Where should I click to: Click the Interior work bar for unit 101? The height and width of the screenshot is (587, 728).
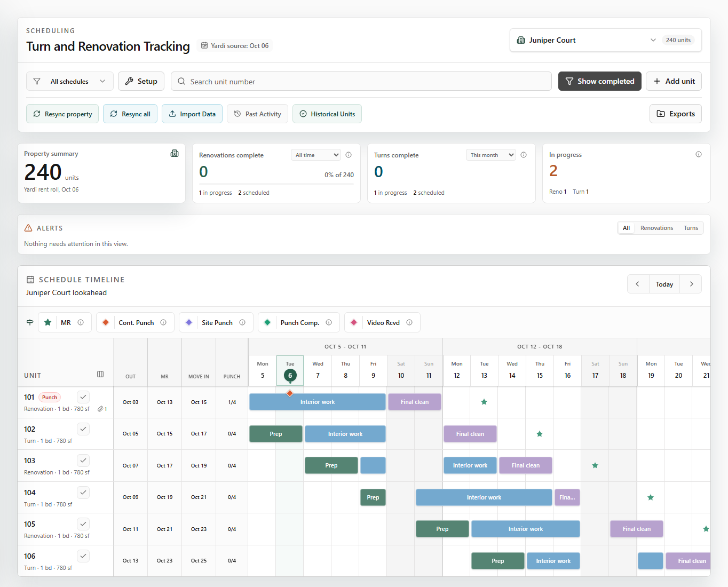318,402
